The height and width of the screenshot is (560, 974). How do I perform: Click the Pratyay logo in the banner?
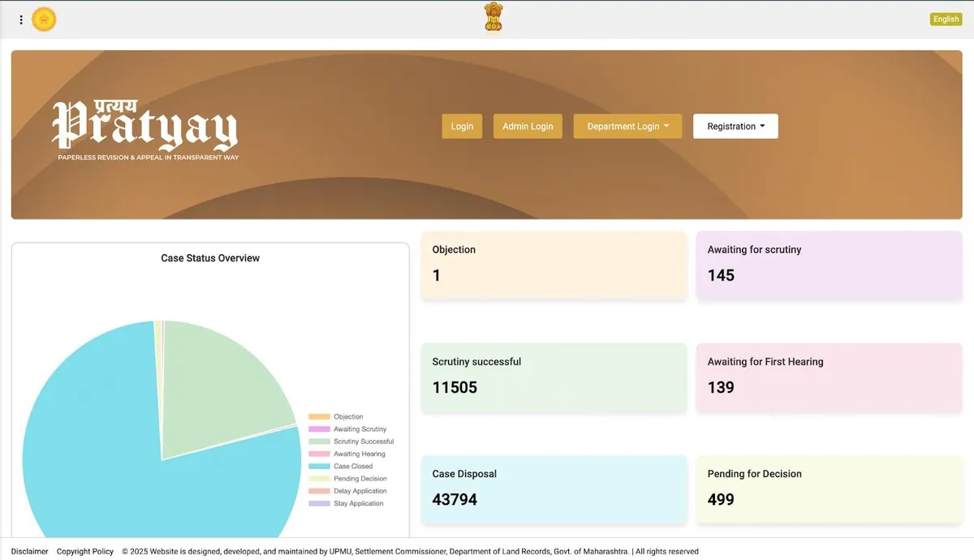[144, 126]
